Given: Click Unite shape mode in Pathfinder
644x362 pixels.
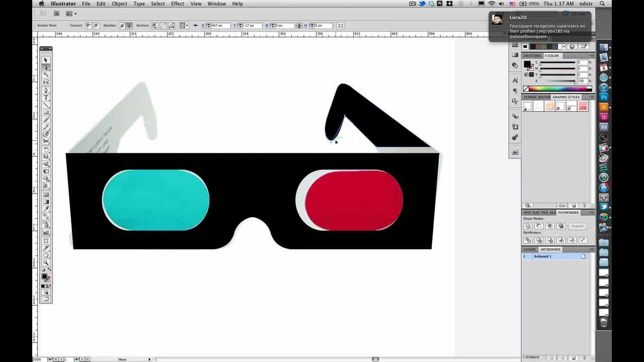Looking at the screenshot, I should 528,226.
